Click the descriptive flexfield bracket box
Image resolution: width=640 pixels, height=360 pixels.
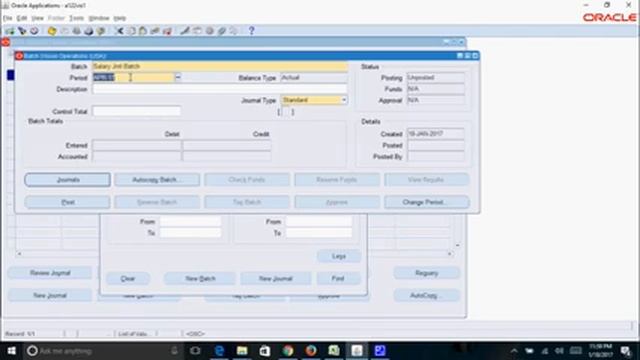coord(286,111)
